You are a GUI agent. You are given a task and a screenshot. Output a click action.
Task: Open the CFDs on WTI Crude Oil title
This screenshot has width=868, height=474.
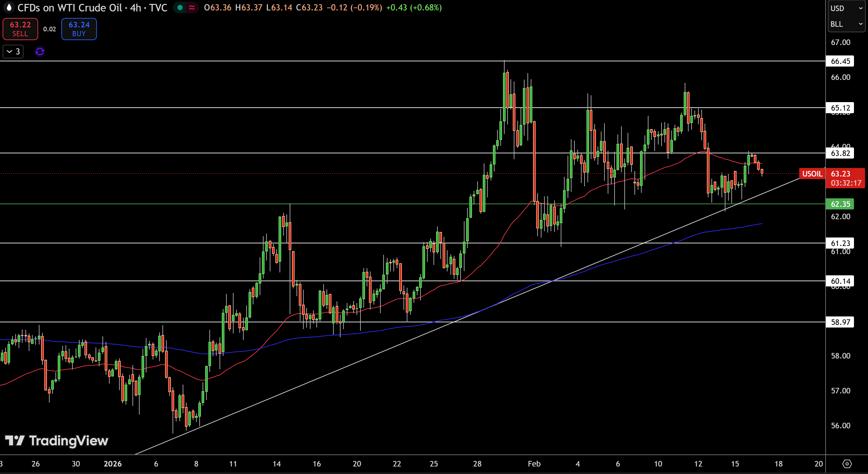(x=70, y=8)
